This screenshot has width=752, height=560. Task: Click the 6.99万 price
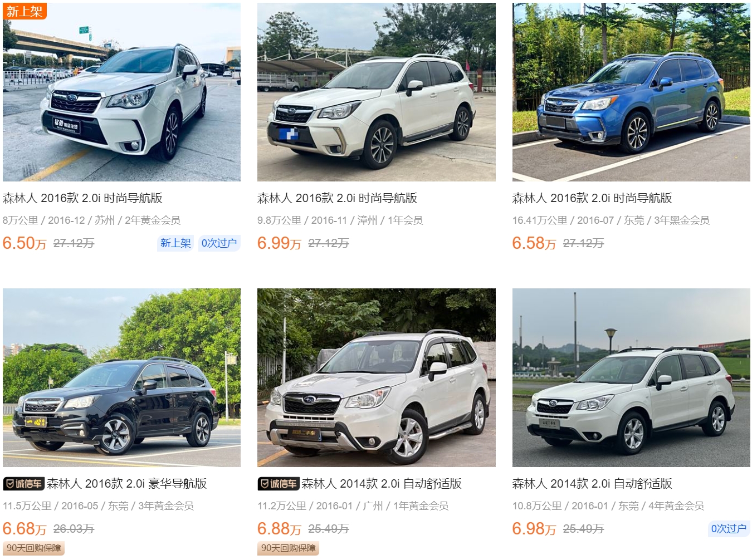(279, 243)
